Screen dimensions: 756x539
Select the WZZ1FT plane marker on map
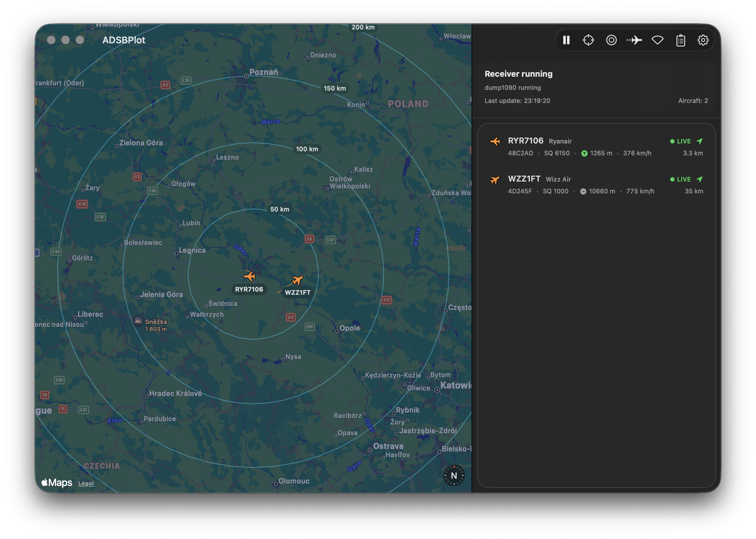click(297, 280)
